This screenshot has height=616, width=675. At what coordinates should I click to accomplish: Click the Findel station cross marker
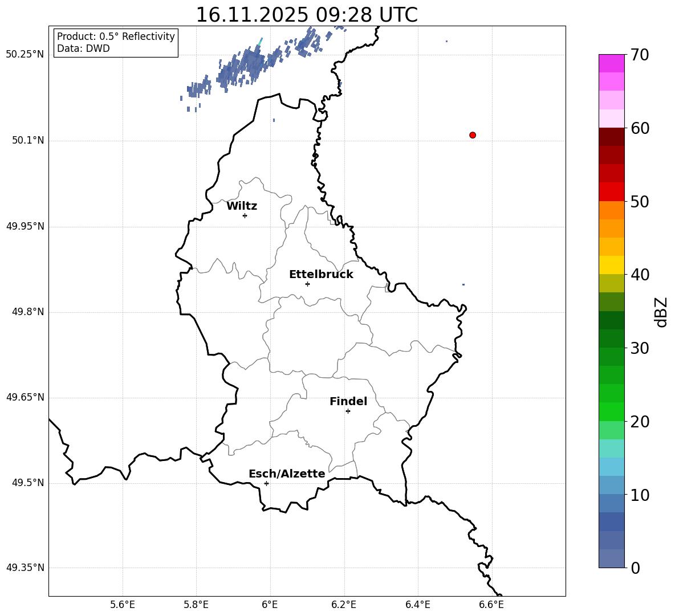[348, 411]
